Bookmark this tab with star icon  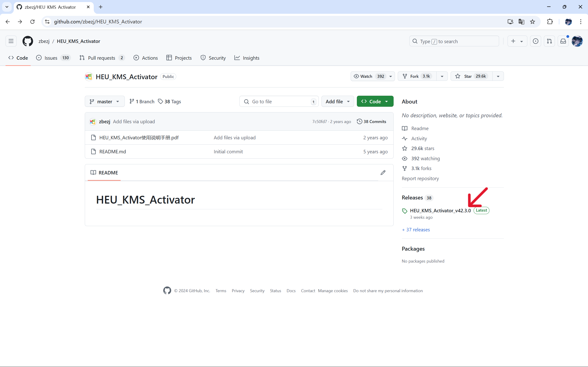coord(533,22)
